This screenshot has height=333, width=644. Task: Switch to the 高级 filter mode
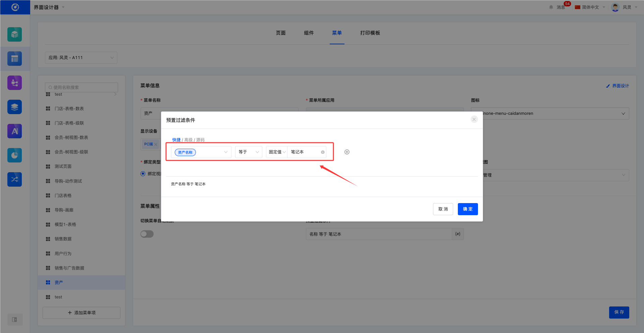(188, 140)
